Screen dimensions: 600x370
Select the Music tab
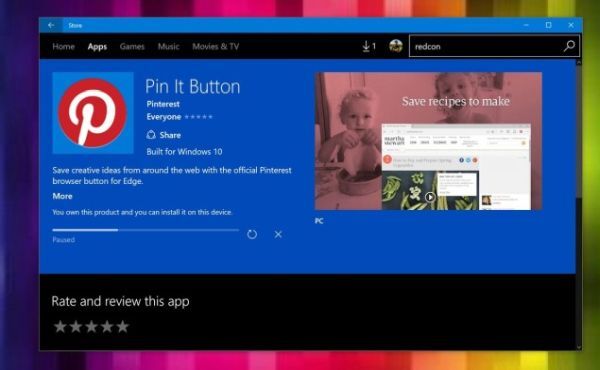[168, 47]
